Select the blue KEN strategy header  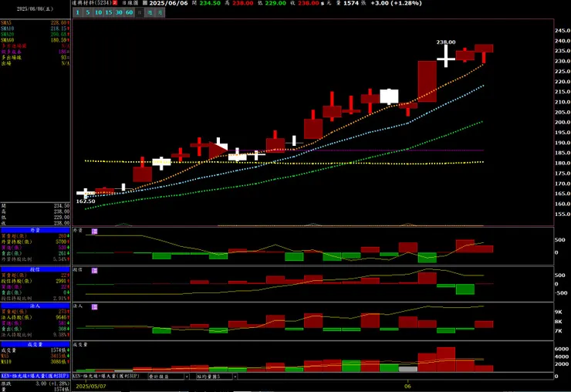(x=35, y=376)
